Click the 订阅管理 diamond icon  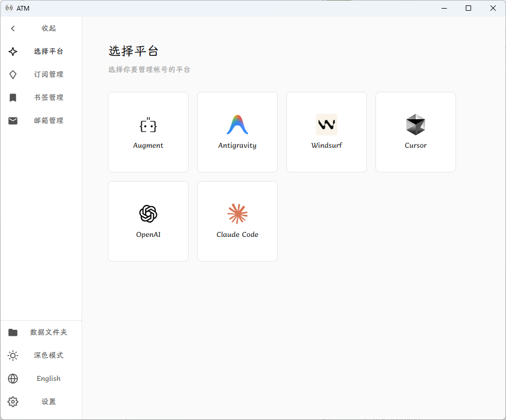13,75
